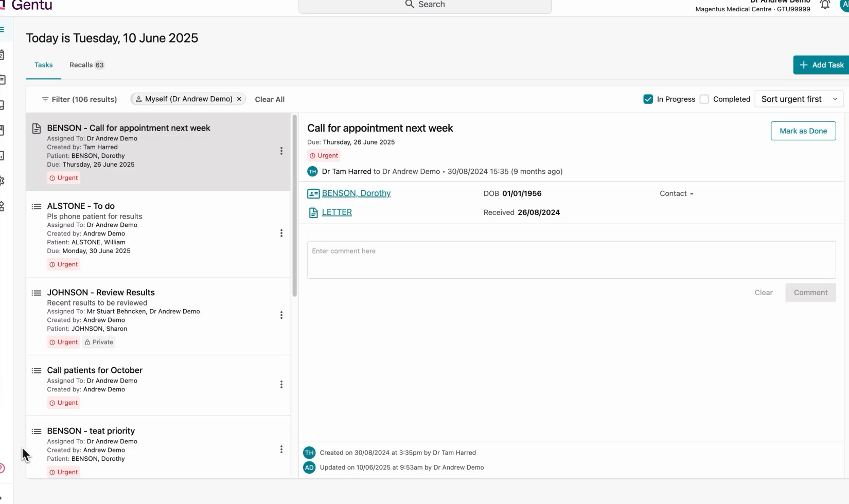Remove the Myself (Dr Andrew Demo) filter chip
This screenshot has width=849, height=504.
(239, 99)
